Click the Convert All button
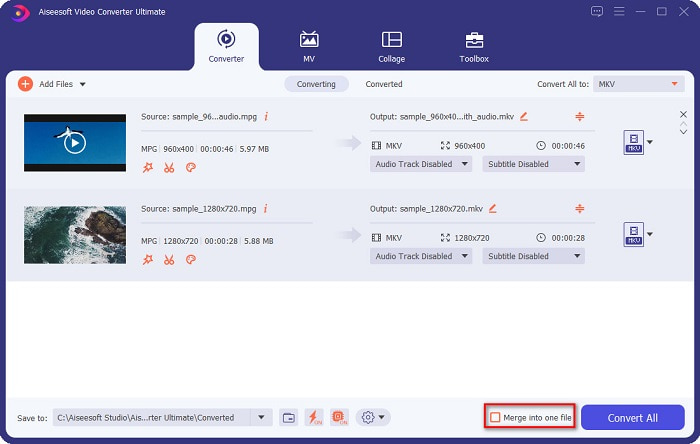This screenshot has width=700, height=444. point(633,418)
